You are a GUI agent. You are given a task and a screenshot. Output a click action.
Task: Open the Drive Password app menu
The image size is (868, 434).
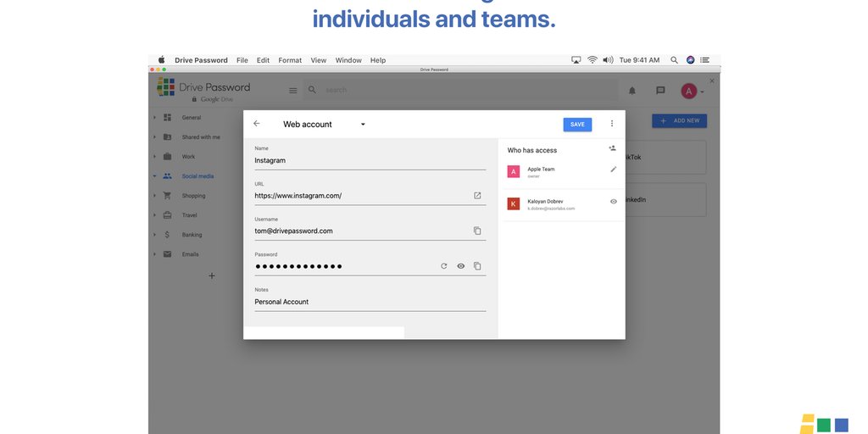201,60
